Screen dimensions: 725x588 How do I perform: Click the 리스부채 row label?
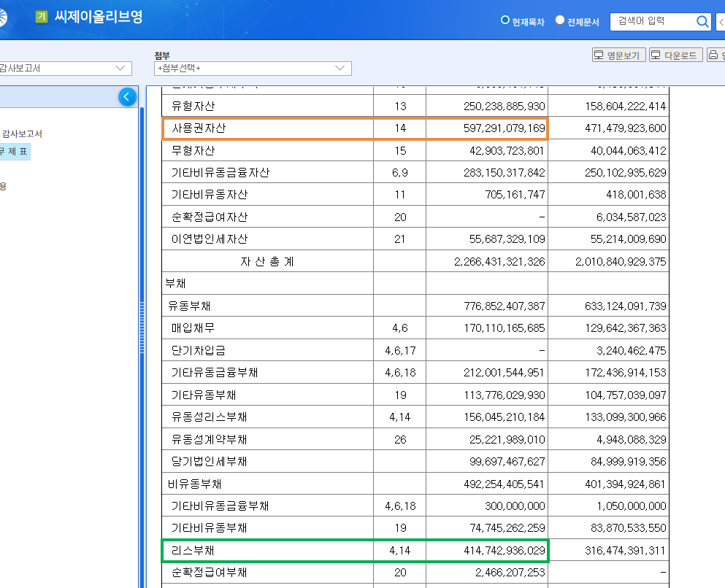coord(193,551)
